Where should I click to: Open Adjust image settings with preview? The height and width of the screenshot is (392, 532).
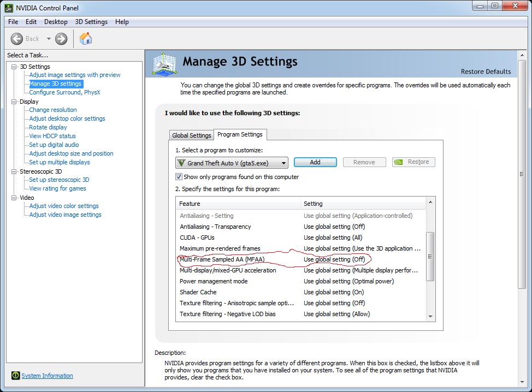75,75
